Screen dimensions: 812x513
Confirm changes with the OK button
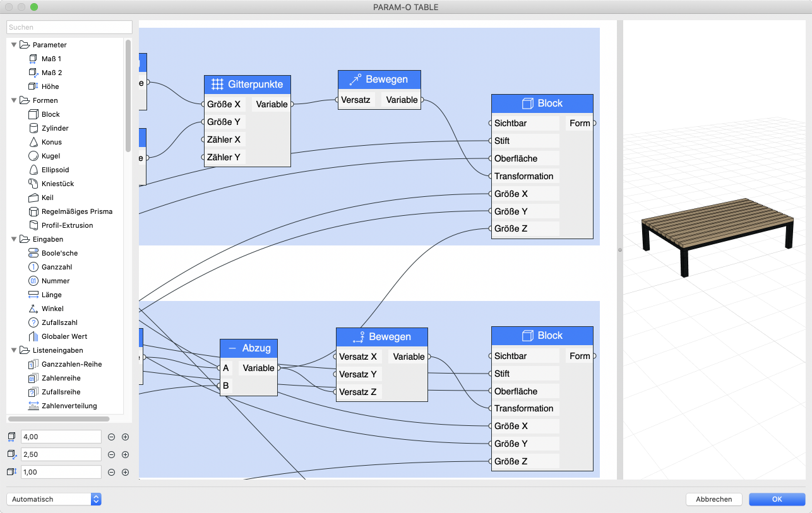(x=777, y=499)
